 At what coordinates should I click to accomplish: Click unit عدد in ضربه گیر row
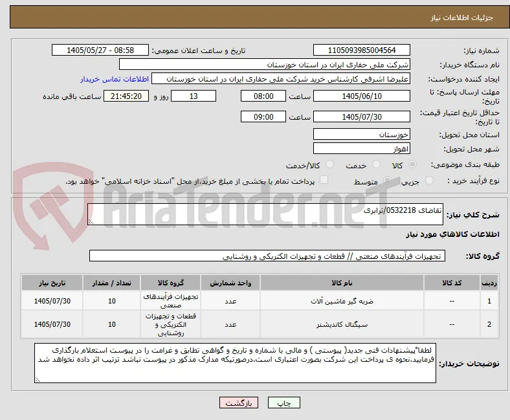(230, 301)
